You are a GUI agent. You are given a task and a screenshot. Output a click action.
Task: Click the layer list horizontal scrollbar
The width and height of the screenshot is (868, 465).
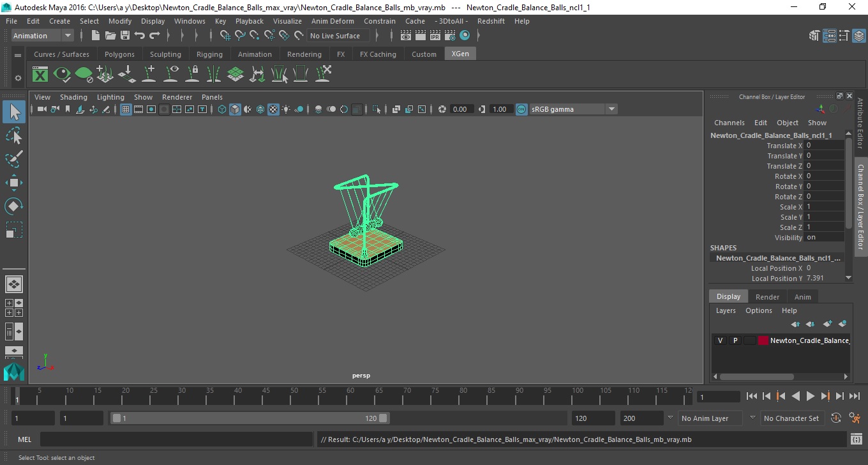(757, 377)
